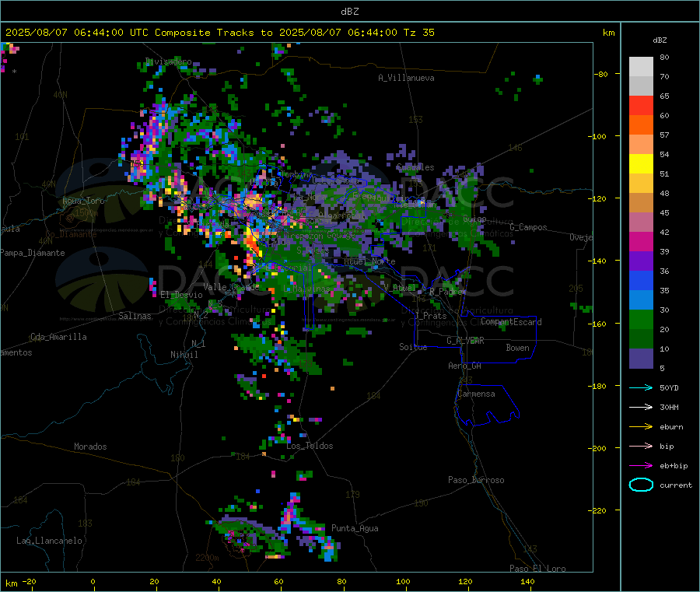The image size is (700, 592).
Task: Click the Agua_Toro map label
Action: point(83,201)
